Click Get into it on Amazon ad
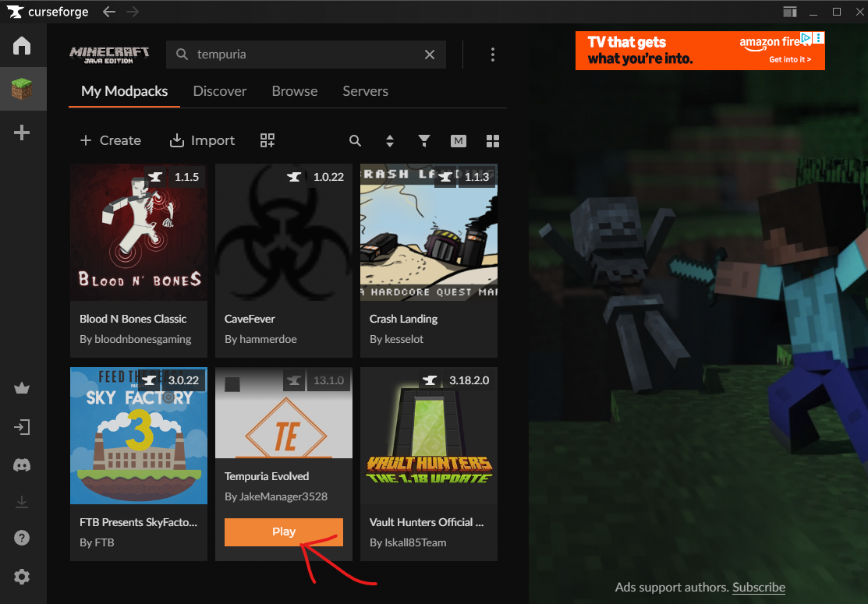Viewport: 868px width, 604px height. (x=790, y=59)
